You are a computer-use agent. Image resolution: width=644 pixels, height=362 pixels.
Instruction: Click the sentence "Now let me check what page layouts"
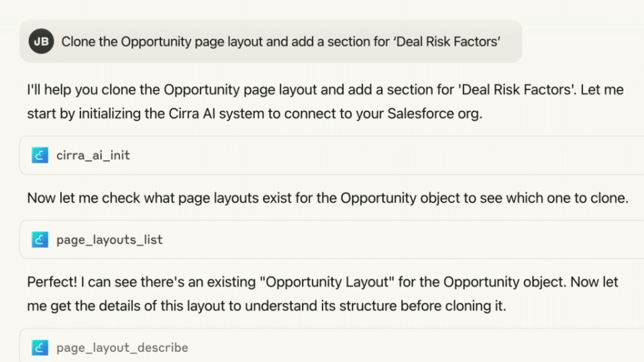coord(327,198)
